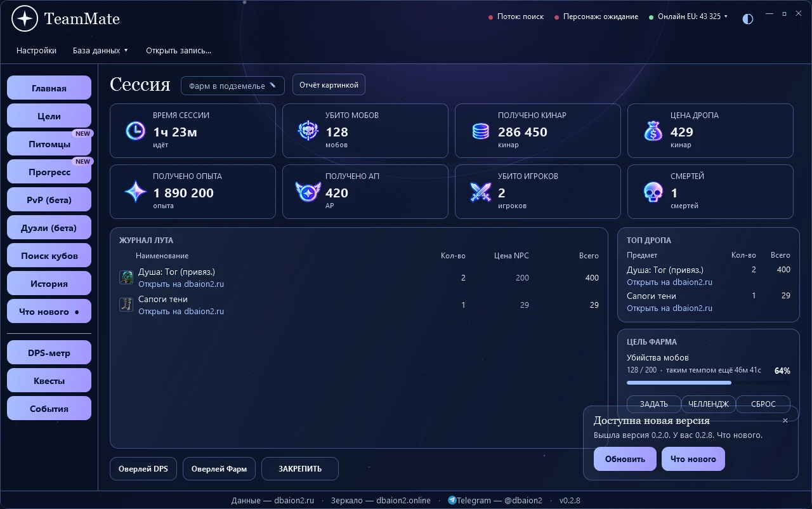Click the killed mobs skull target icon
This screenshot has height=509, width=812.
(x=308, y=131)
